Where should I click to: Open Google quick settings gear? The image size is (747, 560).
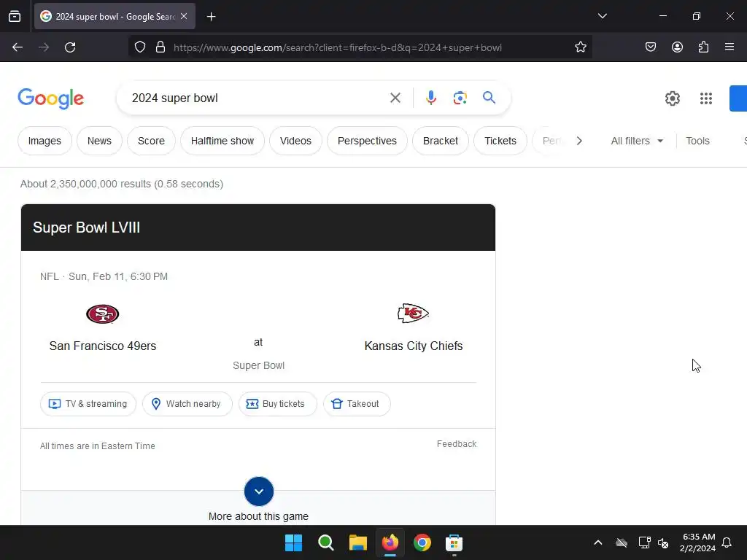[x=672, y=98]
